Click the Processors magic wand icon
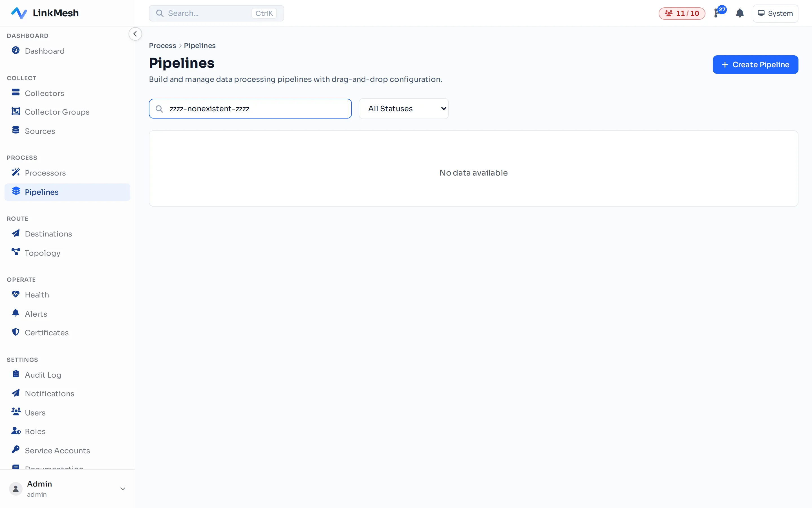The height and width of the screenshot is (508, 812). pyautogui.click(x=16, y=172)
